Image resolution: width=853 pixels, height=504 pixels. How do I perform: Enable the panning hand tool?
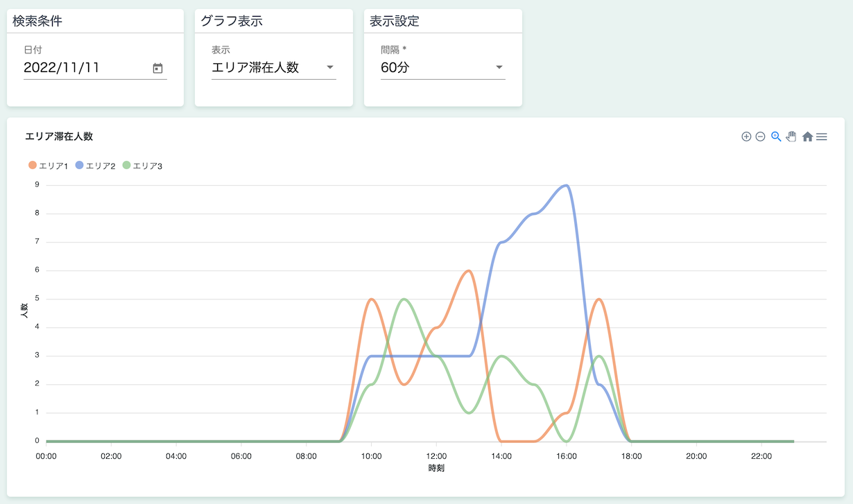[x=791, y=137]
